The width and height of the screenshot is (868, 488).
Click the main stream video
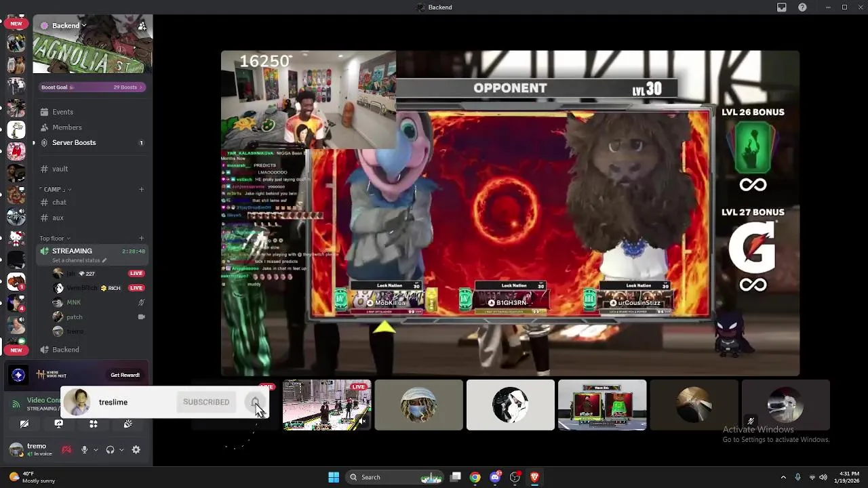[510, 213]
